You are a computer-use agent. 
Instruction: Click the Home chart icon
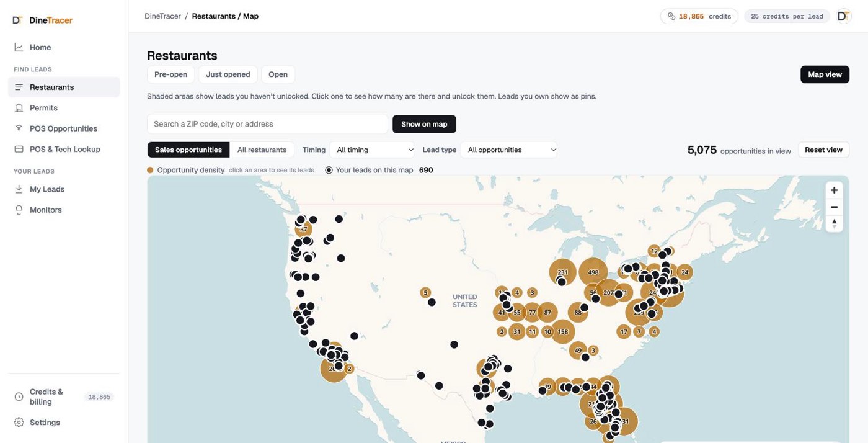point(19,47)
